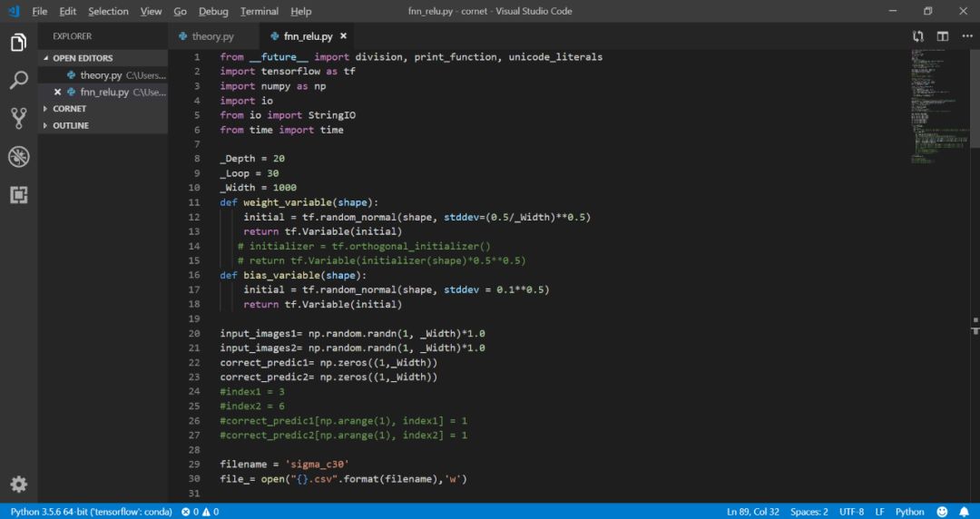Image resolution: width=980 pixels, height=519 pixels.
Task: Click the EXPLORER panel title
Action: [72, 36]
